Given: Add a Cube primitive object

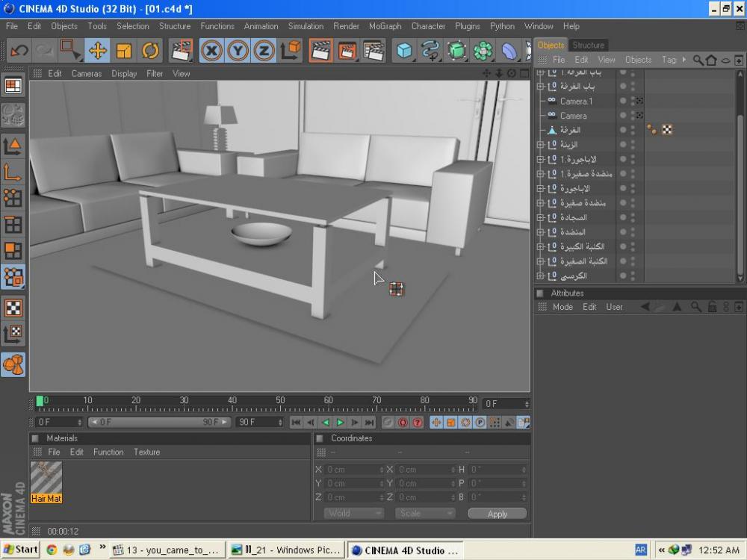Looking at the screenshot, I should (404, 51).
